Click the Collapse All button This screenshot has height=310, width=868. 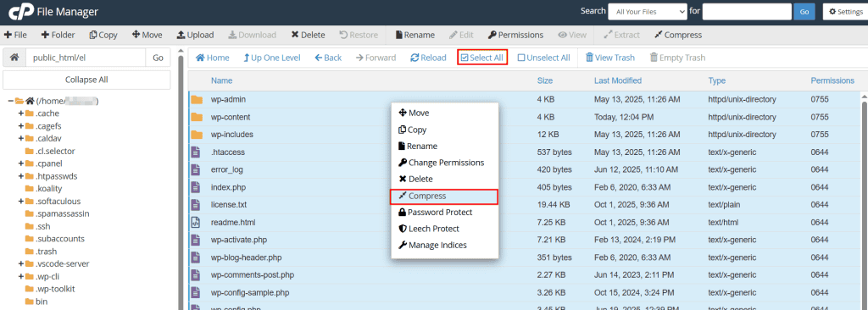86,80
